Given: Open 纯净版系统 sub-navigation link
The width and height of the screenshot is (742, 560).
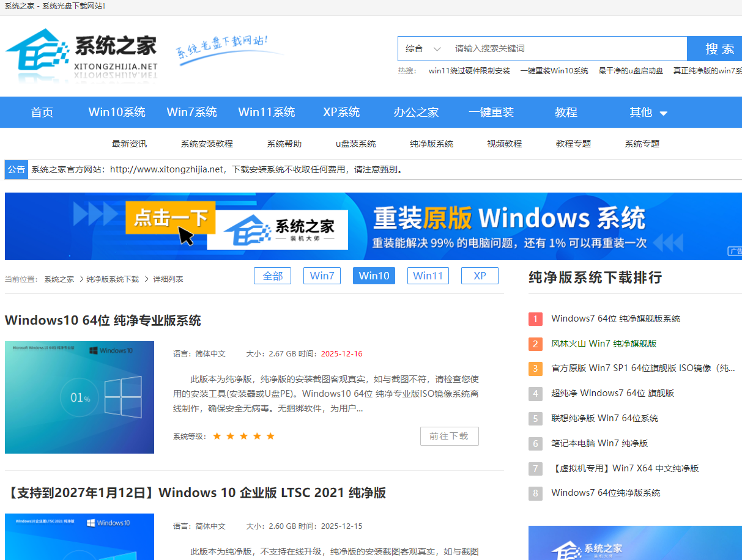Looking at the screenshot, I should (432, 144).
